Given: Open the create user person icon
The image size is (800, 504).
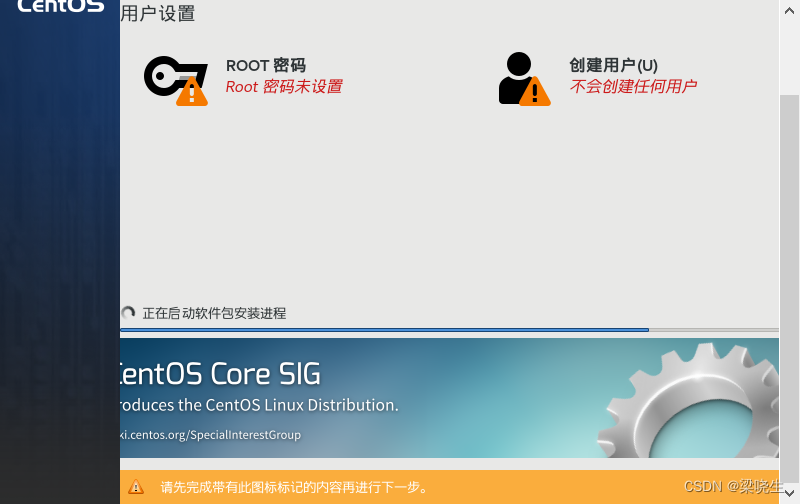Looking at the screenshot, I should pyautogui.click(x=524, y=79).
